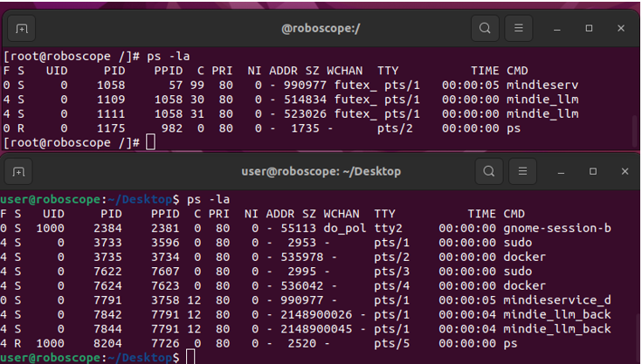Image resolution: width=642 pixels, height=364 pixels.
Task: Maximize the @roboscope:/ terminal window
Action: click(x=590, y=29)
